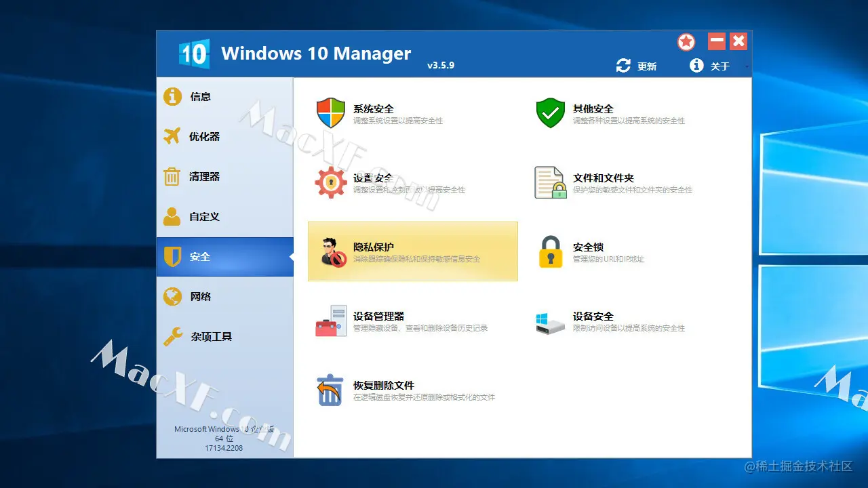The image size is (868, 488).
Task: Click the 更新 button text
Action: [647, 66]
